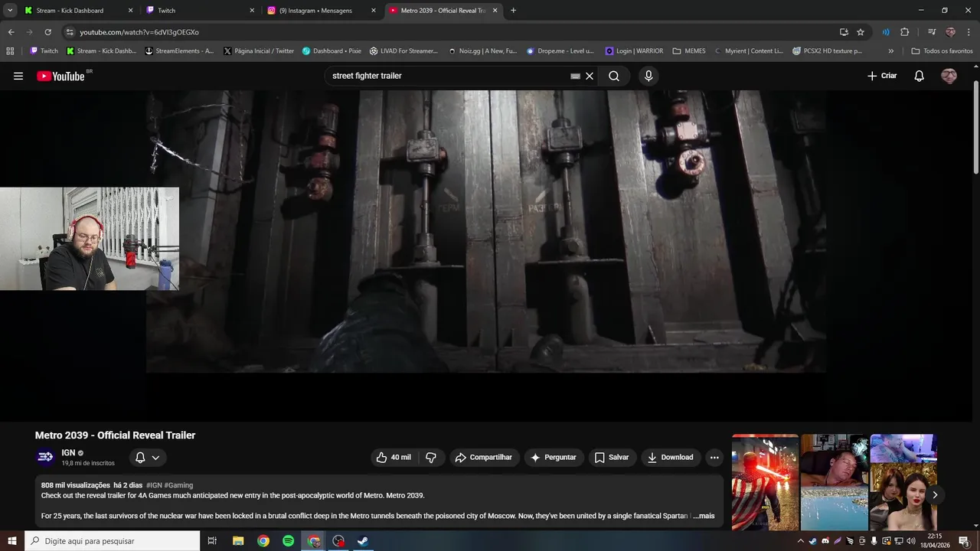The width and height of the screenshot is (980, 551).
Task: Go back in browser history
Action: (x=11, y=32)
